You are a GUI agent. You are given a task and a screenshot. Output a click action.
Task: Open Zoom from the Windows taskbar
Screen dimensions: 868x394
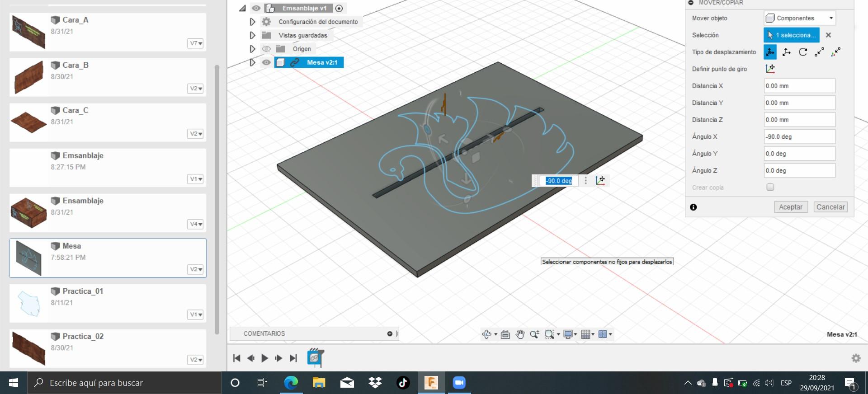(459, 383)
